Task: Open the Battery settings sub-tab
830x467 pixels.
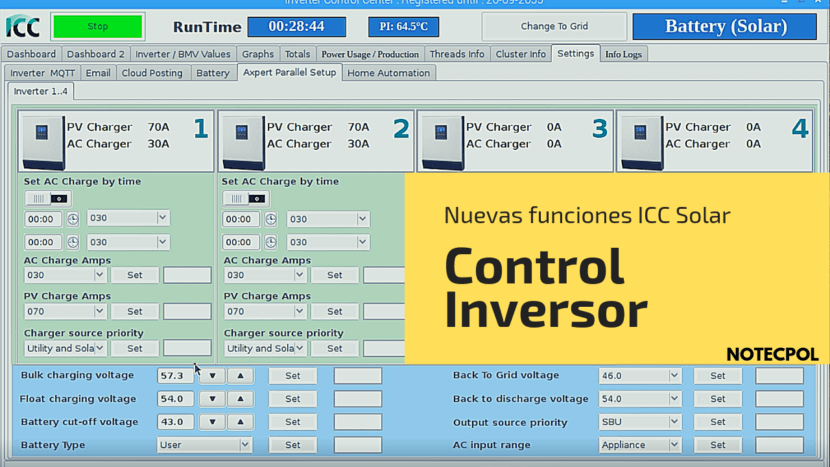Action: coord(213,73)
